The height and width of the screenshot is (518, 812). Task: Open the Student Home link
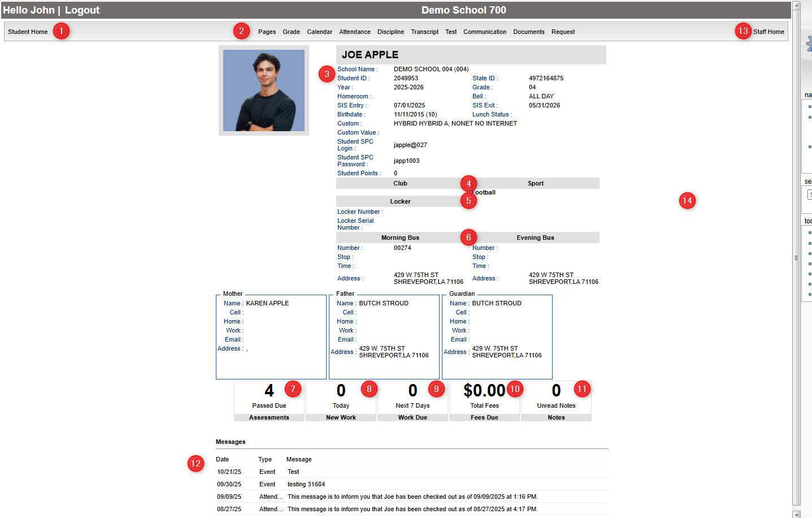point(28,32)
